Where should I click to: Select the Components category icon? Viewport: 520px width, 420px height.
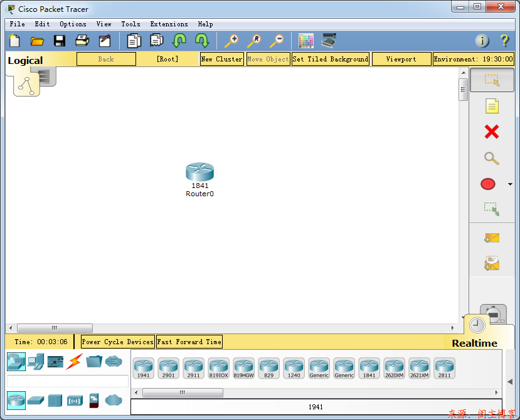(55, 362)
